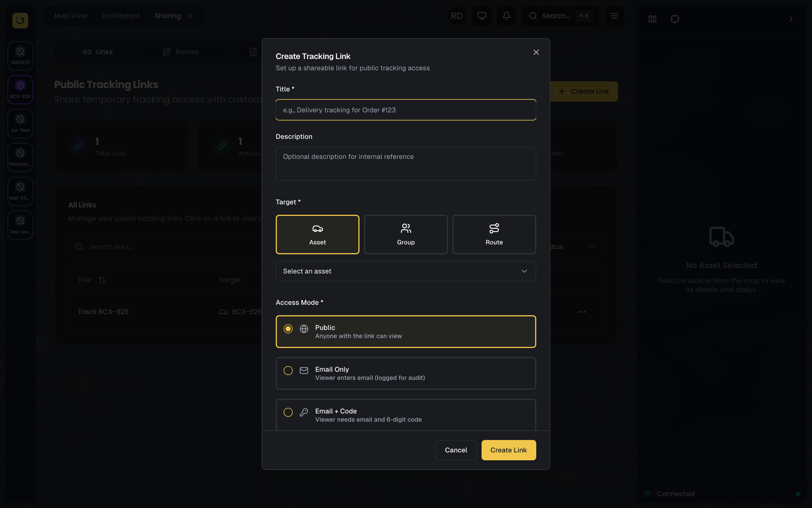
Task: Click the Total Links card link icon
Action: [x=78, y=146]
